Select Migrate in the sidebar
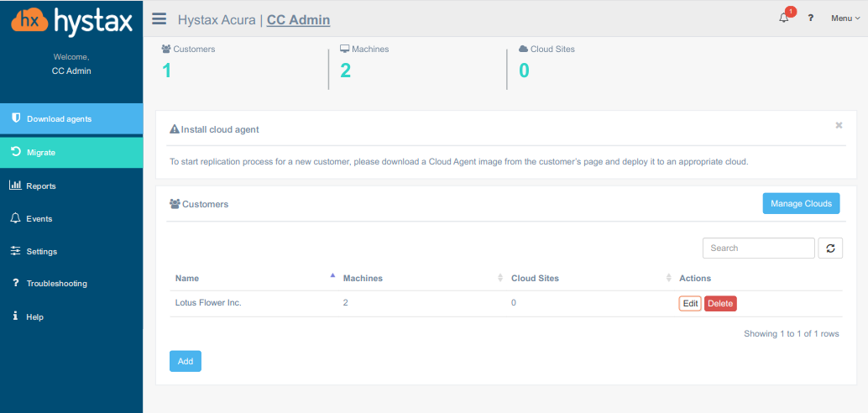Image resolution: width=868 pixels, height=413 pixels. (x=41, y=153)
